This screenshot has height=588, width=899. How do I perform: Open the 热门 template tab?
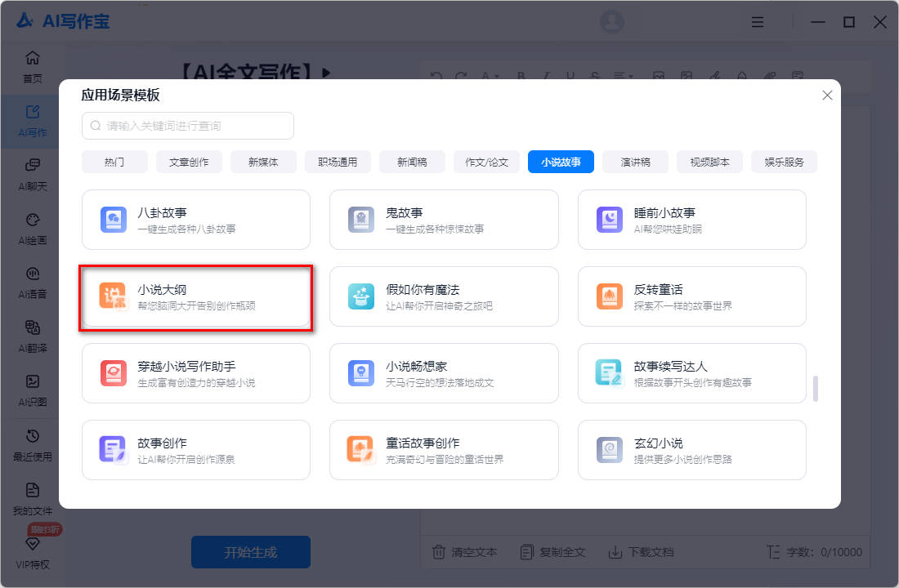click(x=114, y=162)
